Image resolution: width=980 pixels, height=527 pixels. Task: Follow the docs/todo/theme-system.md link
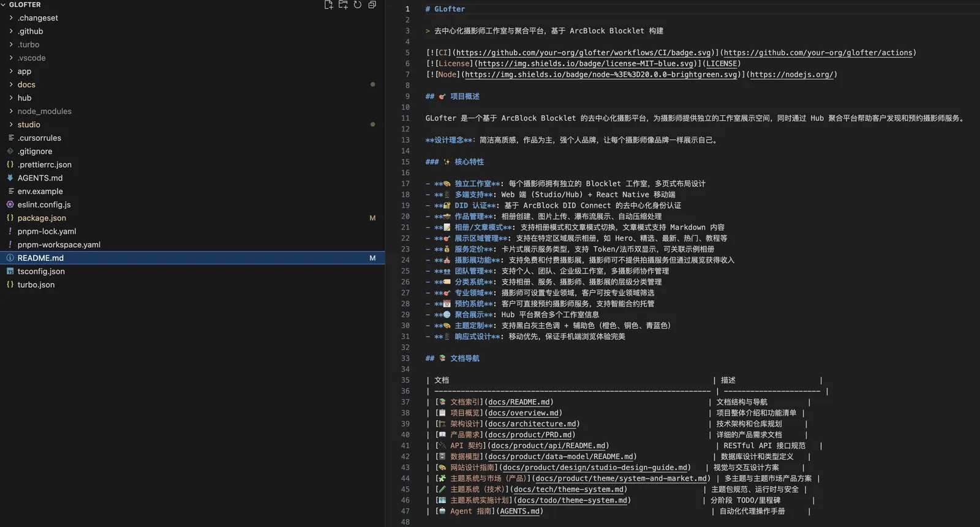point(572,501)
